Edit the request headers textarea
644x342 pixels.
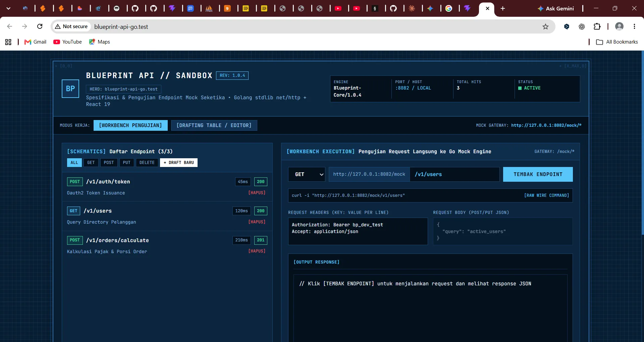tap(358, 231)
